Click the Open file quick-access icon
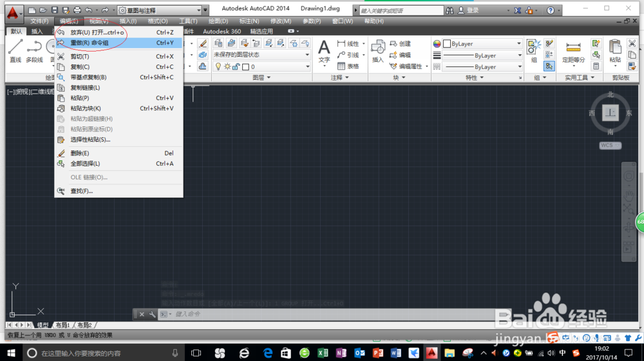Screen dimensions: 644x361 tap(43, 10)
